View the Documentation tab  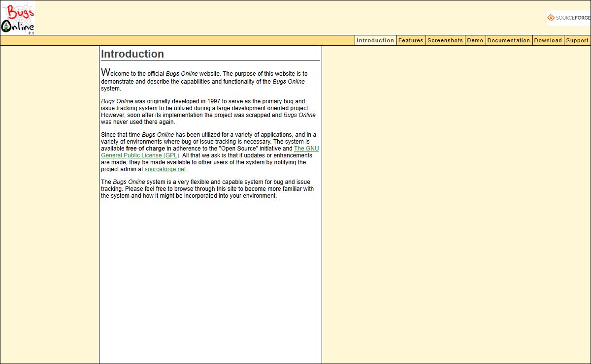pyautogui.click(x=509, y=40)
